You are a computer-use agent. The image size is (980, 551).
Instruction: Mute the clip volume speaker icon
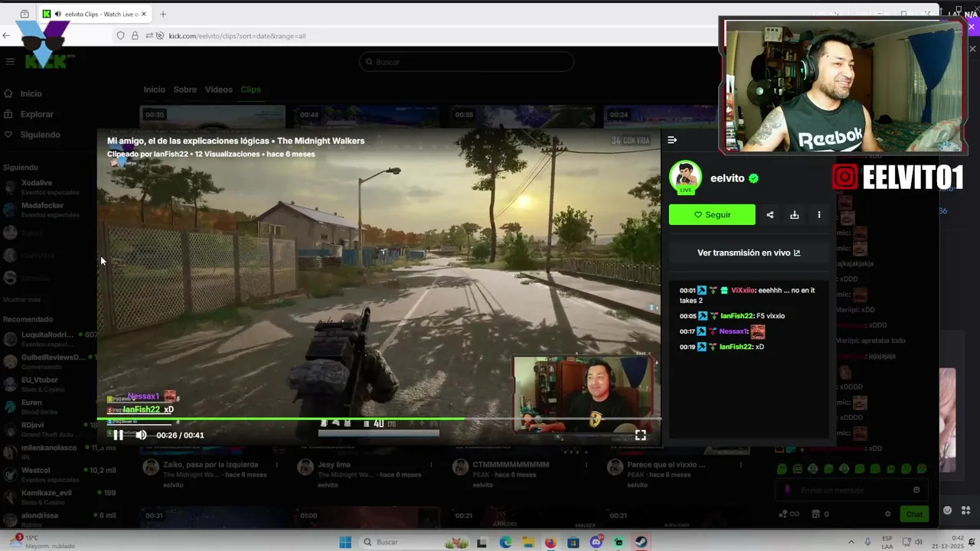click(141, 435)
